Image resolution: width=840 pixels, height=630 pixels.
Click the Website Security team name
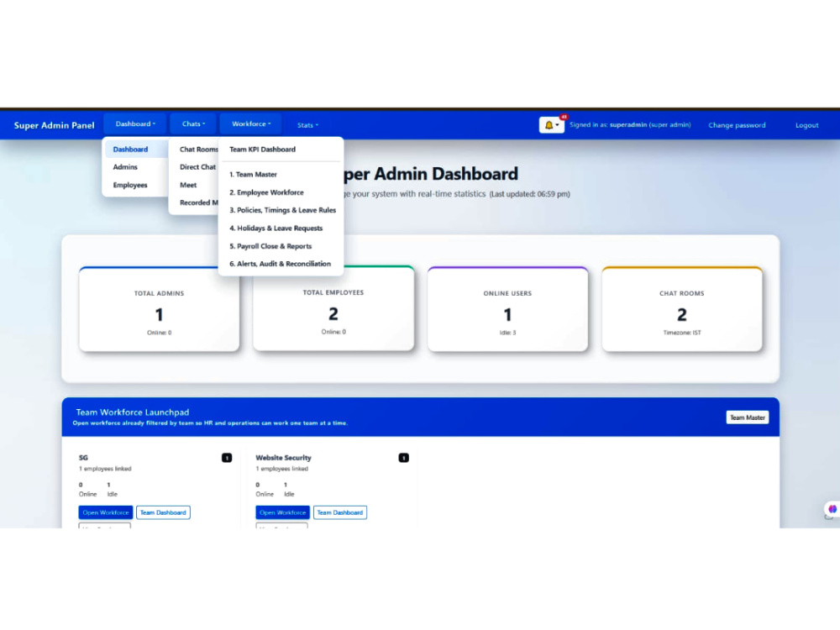283,458
